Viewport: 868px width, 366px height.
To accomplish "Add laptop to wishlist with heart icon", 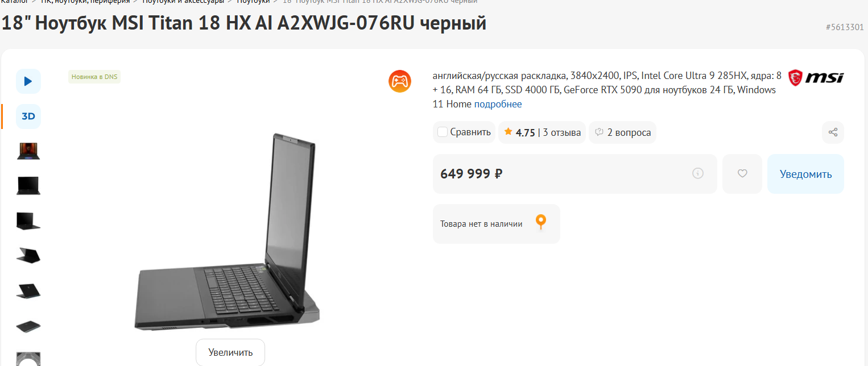I will click(x=742, y=174).
